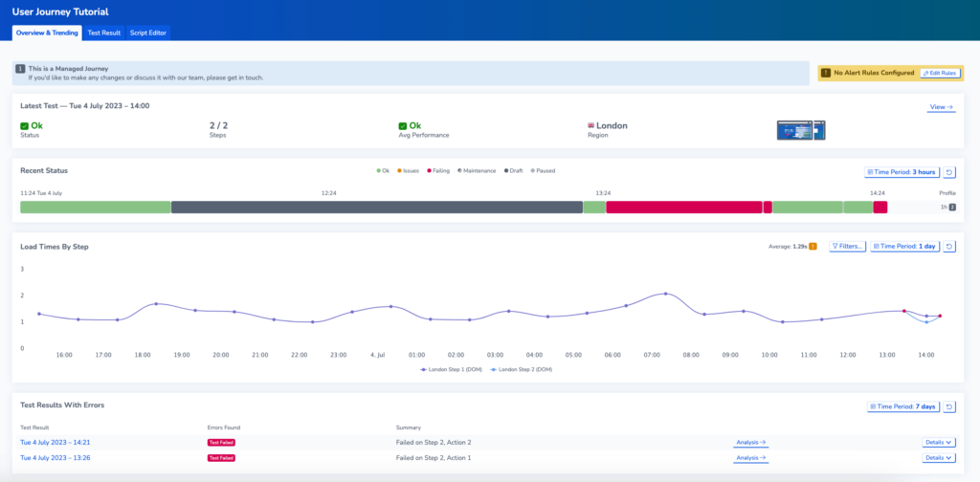980x482 pixels.
Task: Click the profile count badge beside 1h
Action: click(952, 208)
